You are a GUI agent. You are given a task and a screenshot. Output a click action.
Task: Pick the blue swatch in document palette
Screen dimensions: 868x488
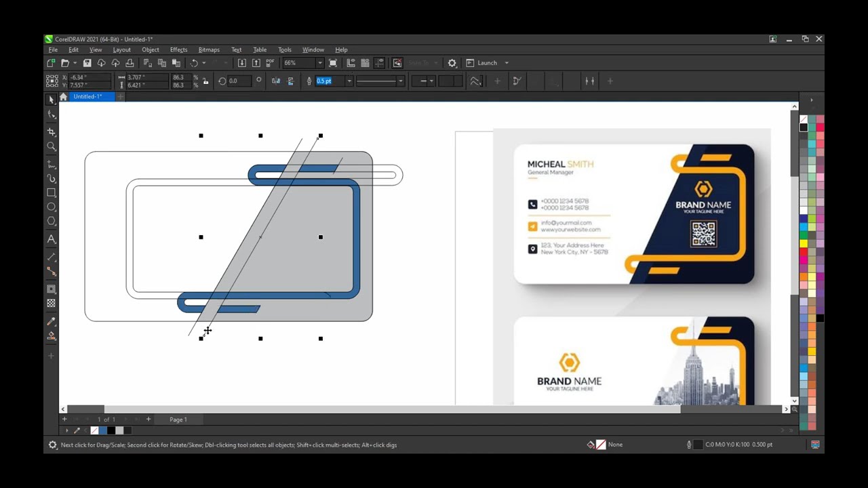point(102,430)
